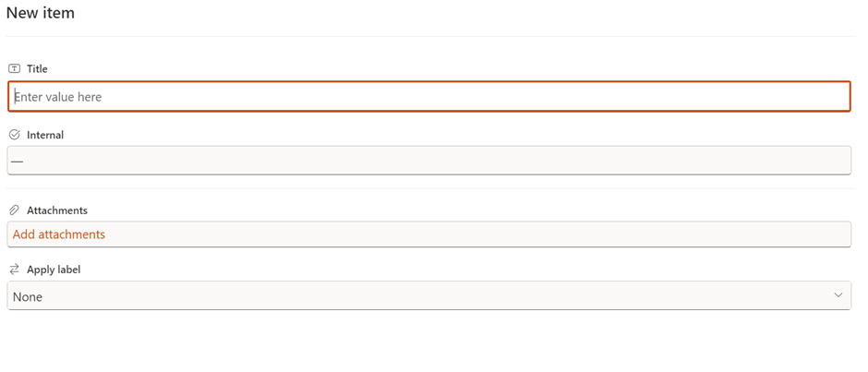Click the Internal checkmark circle icon

tap(15, 135)
